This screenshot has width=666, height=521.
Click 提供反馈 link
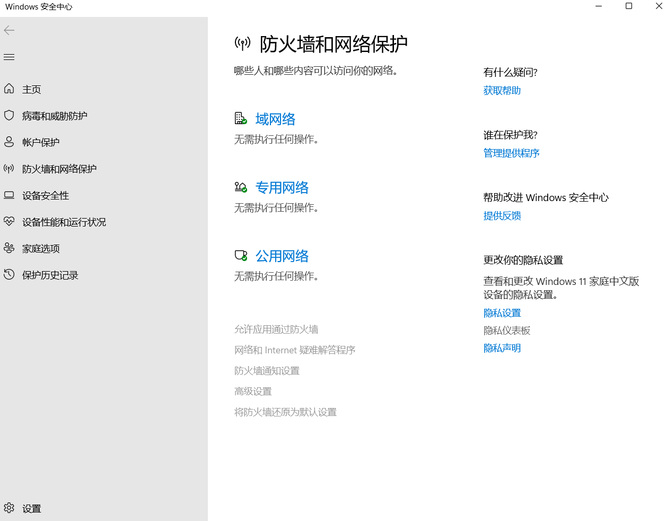pos(502,216)
